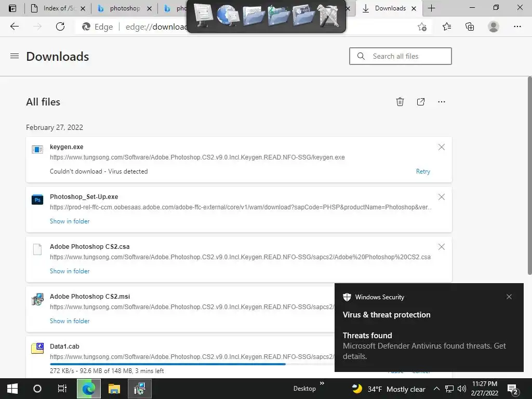Click the Data1.cab download progress bar
Viewport: 532px width, 399px height.
click(x=192, y=364)
